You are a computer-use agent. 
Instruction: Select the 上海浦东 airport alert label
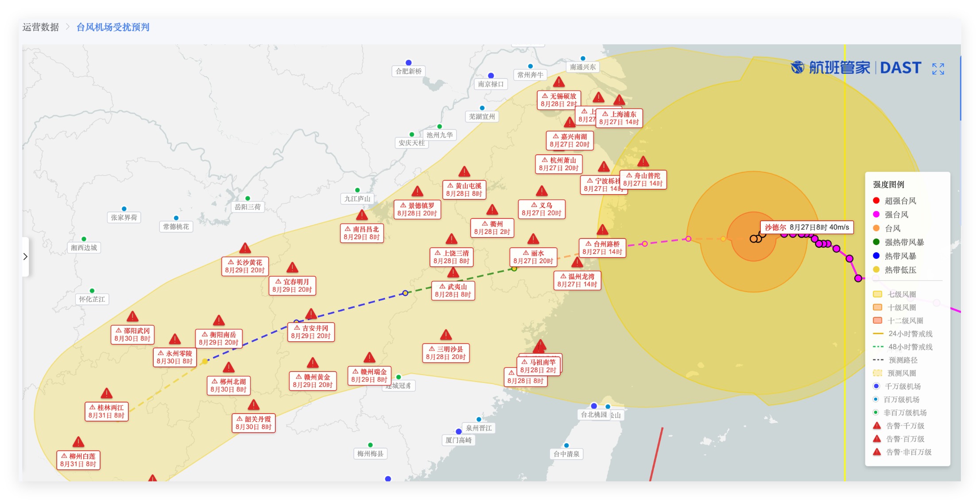(x=619, y=118)
